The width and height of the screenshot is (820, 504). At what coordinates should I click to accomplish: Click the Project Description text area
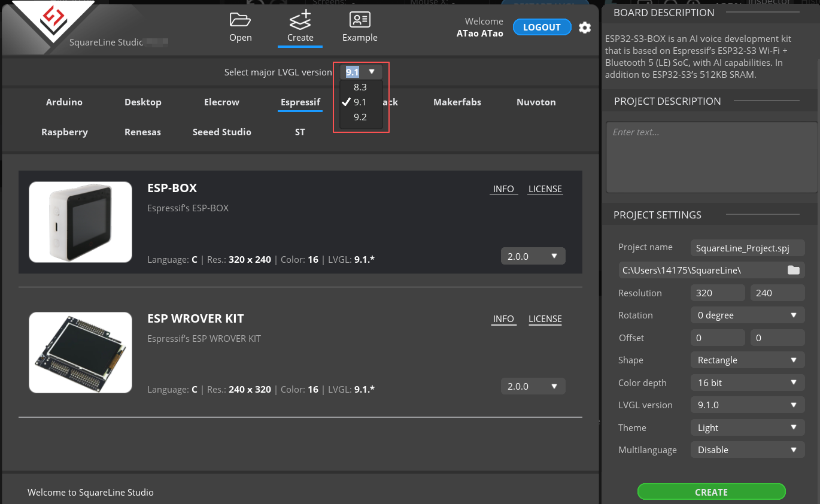coord(711,157)
